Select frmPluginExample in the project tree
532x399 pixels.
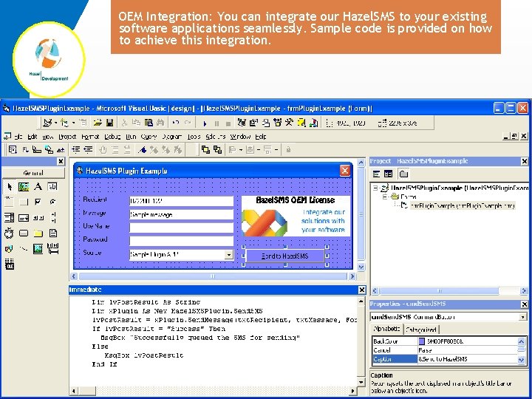pyautogui.click(x=463, y=205)
